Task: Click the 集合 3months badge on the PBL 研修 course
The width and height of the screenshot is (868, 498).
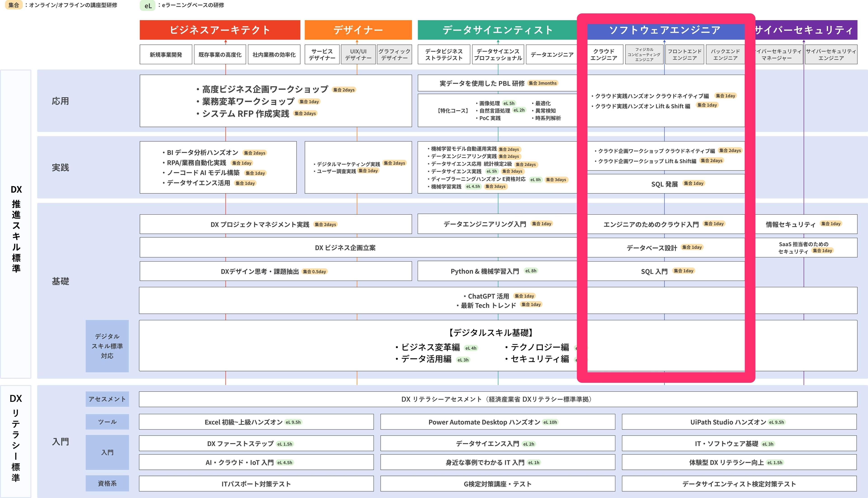Action: tap(542, 83)
